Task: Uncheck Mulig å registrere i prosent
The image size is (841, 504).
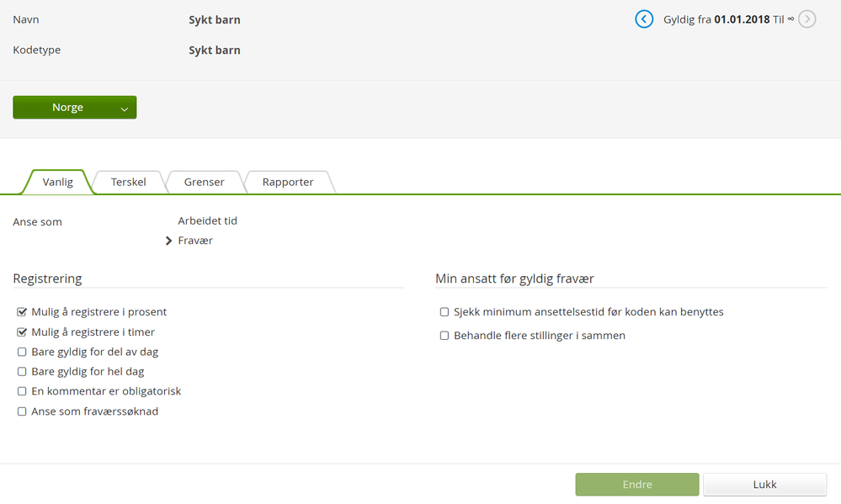Action: [x=22, y=312]
